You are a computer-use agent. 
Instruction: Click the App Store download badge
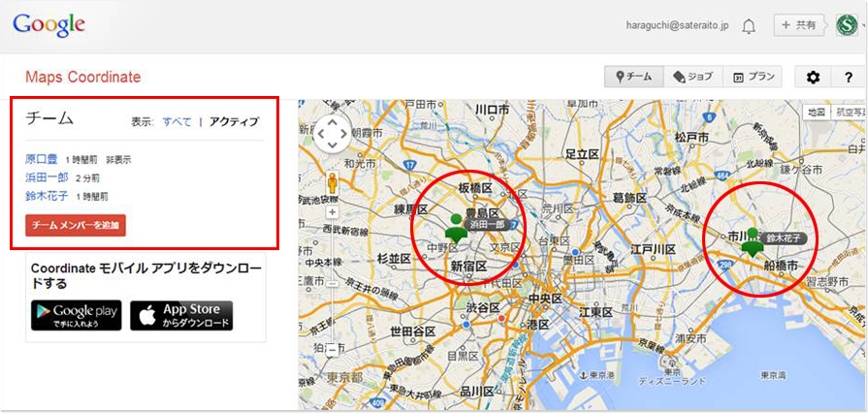coord(181,315)
